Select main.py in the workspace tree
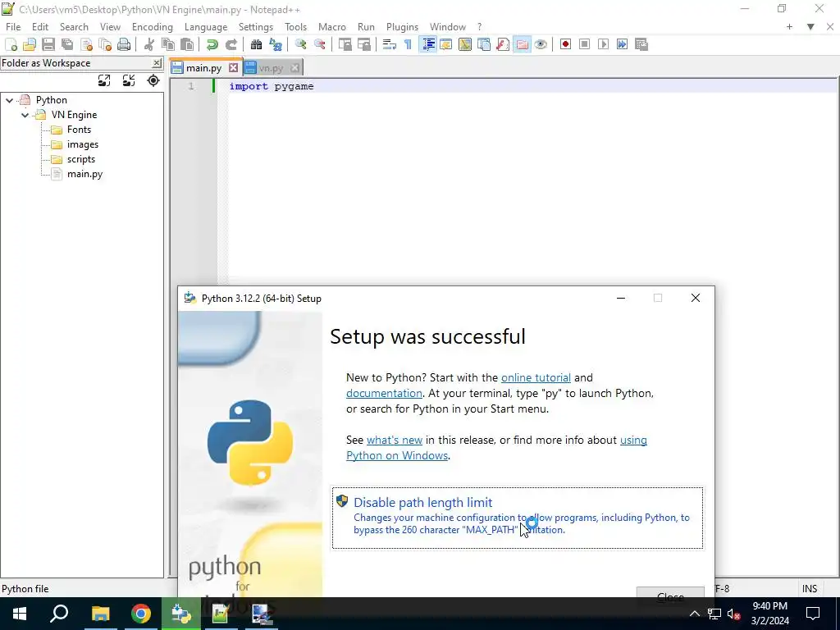840x630 pixels. click(84, 174)
